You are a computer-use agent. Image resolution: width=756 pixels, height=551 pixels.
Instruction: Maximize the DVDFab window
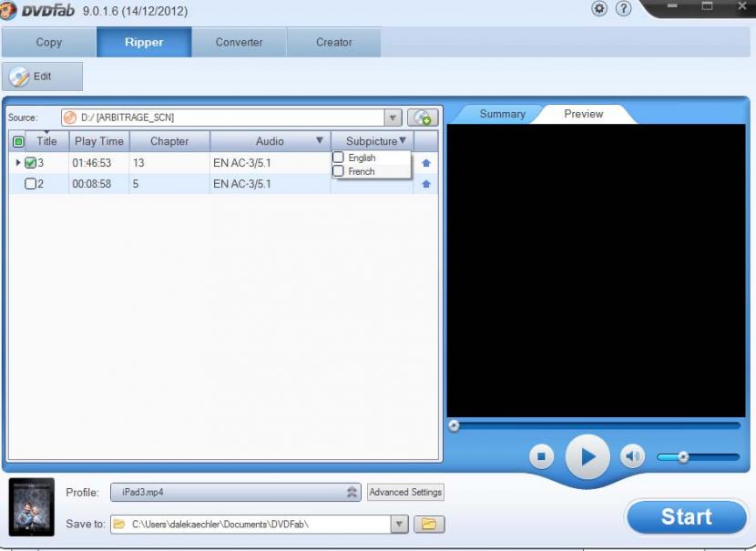[707, 5]
